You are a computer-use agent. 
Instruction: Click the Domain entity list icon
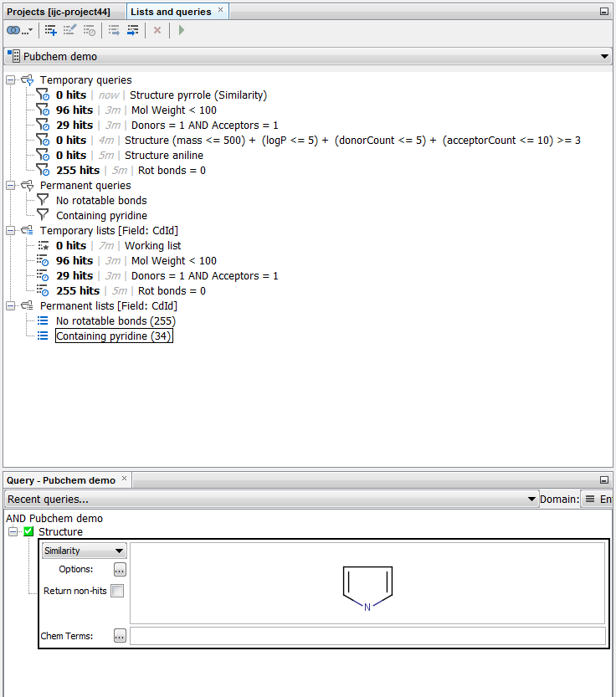tap(590, 500)
